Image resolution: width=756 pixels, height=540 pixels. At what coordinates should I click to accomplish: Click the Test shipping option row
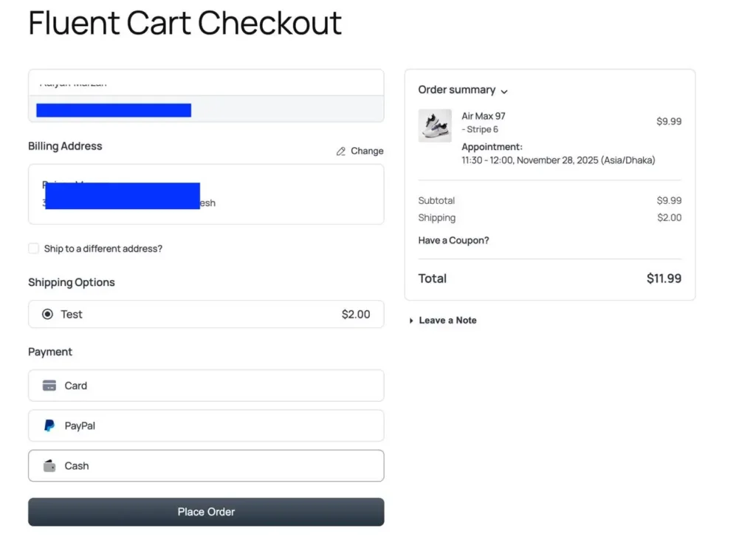click(206, 314)
